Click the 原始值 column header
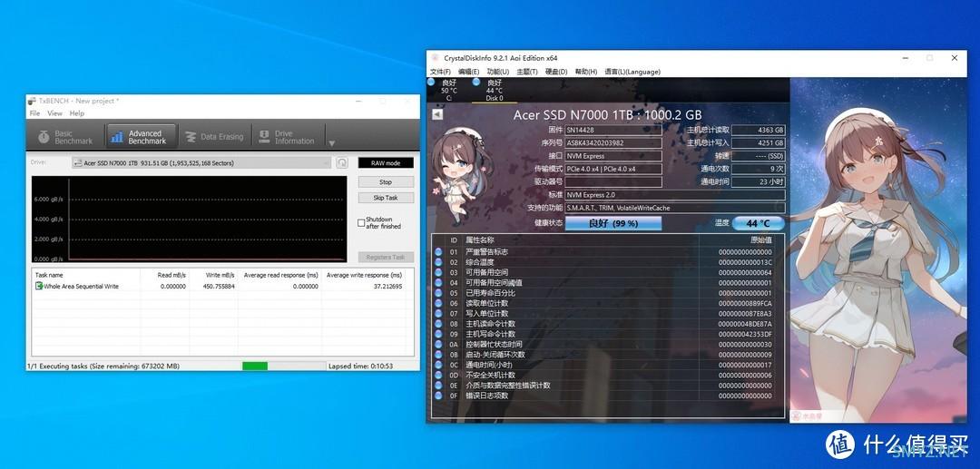Viewport: 980px width, 469px height. (x=760, y=239)
